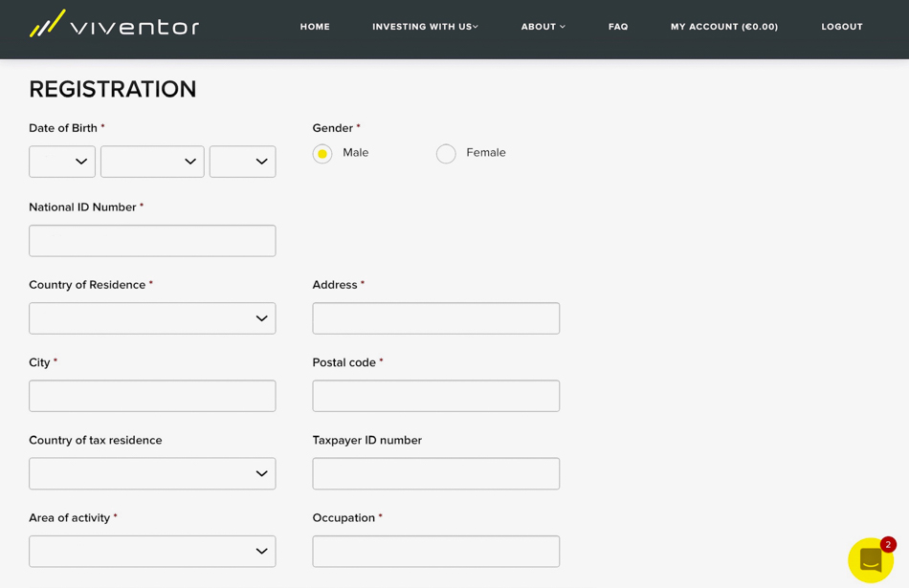909x588 pixels.
Task: Focus the Occupation text field
Action: (435, 551)
